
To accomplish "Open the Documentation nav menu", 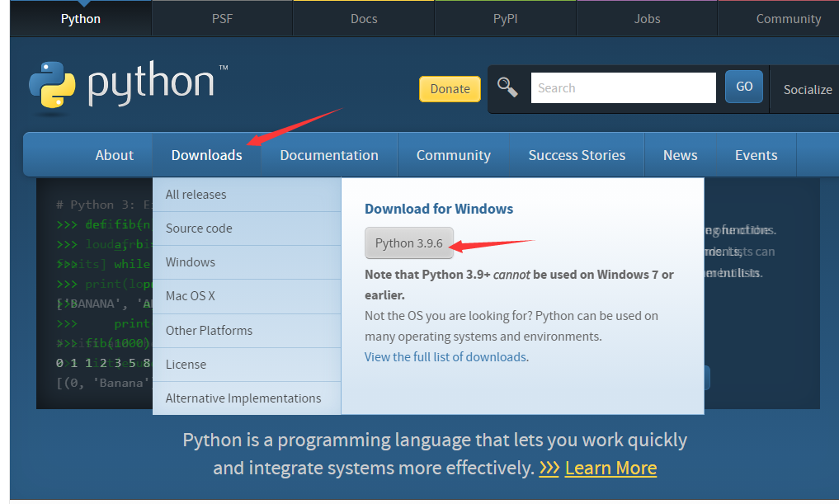I will 329,155.
